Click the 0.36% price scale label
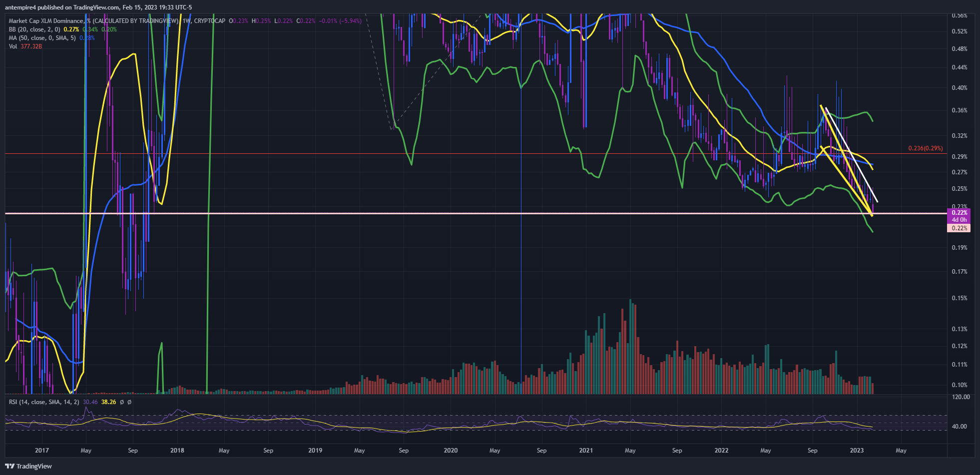Image resolution: width=980 pixels, height=475 pixels. coord(960,110)
